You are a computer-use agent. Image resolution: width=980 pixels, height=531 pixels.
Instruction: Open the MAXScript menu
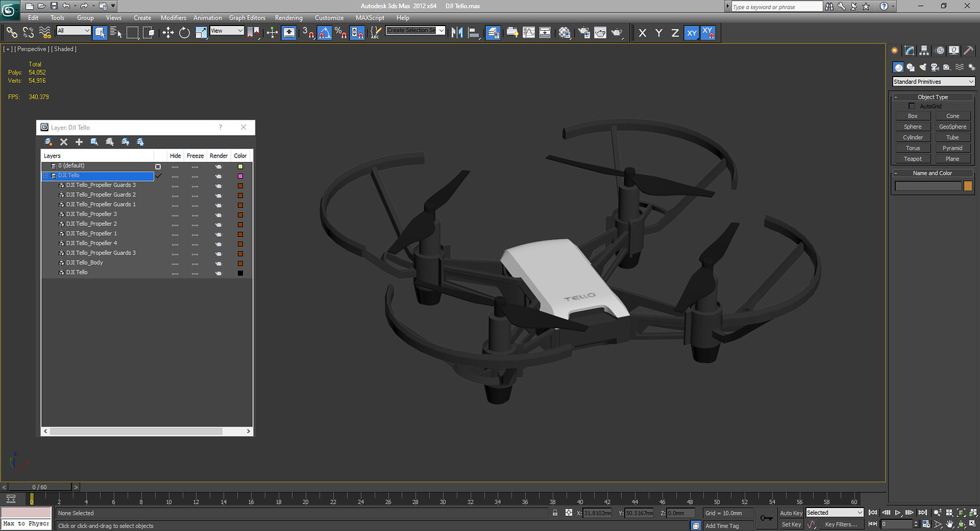pyautogui.click(x=370, y=18)
